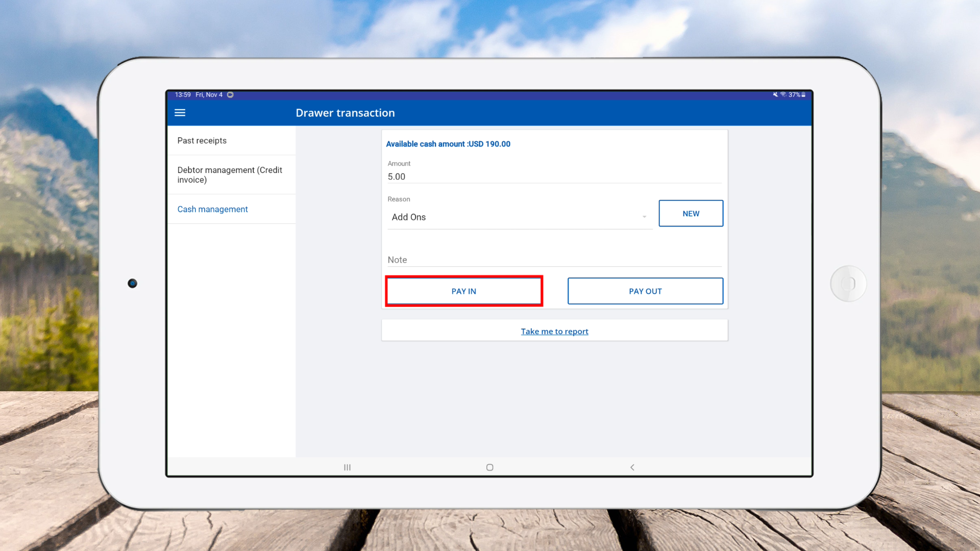980x551 pixels.
Task: Tap Android recent apps icon
Action: click(347, 467)
